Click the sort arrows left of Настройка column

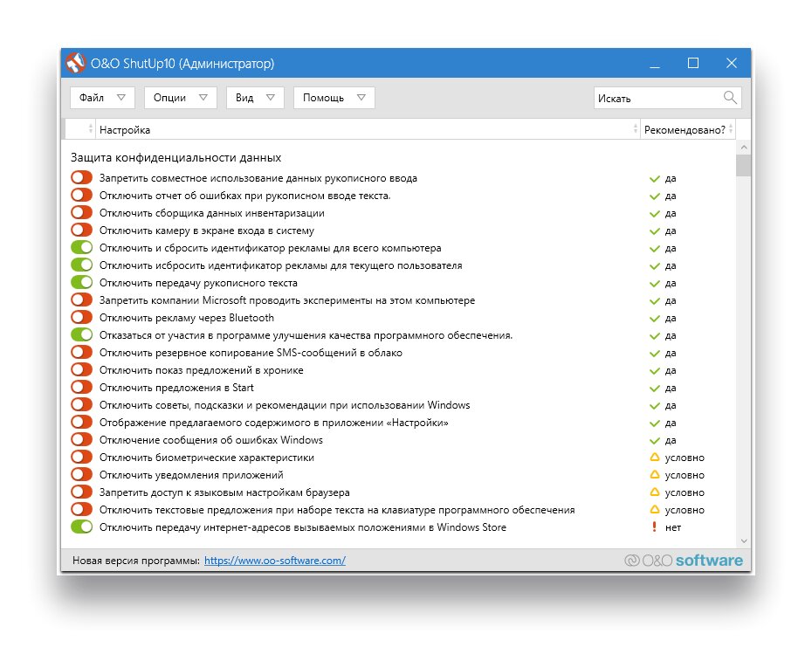[91, 129]
